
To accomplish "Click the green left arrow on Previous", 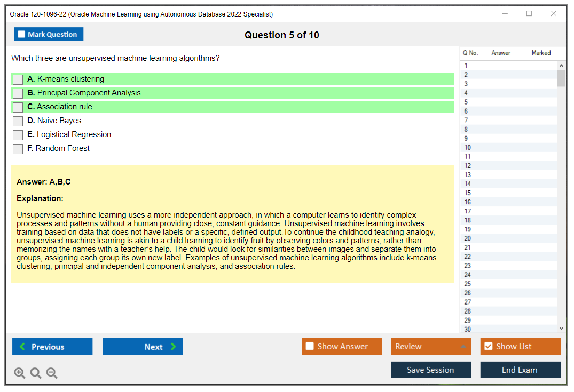I will pos(22,347).
